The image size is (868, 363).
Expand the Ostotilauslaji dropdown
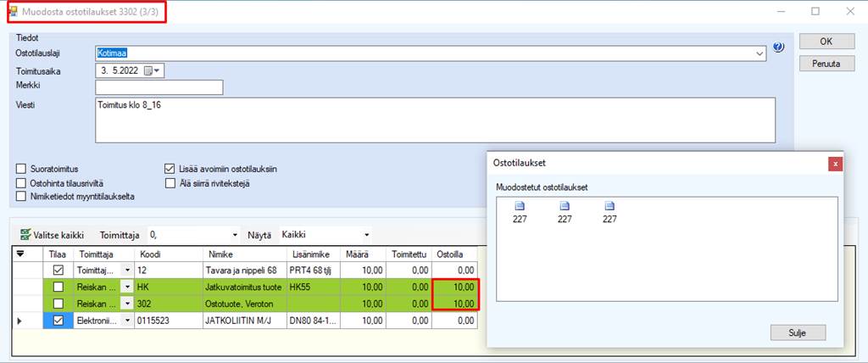pos(759,53)
